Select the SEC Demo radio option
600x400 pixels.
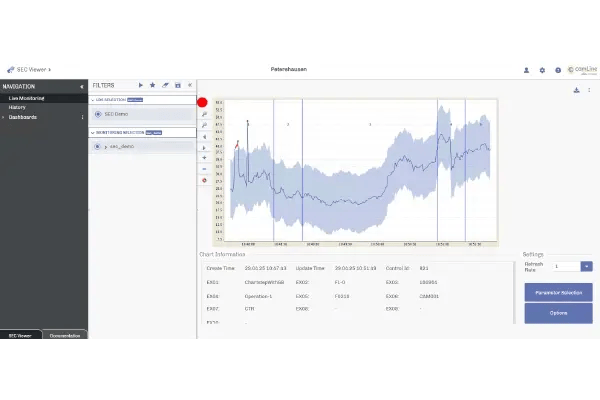tap(98, 114)
